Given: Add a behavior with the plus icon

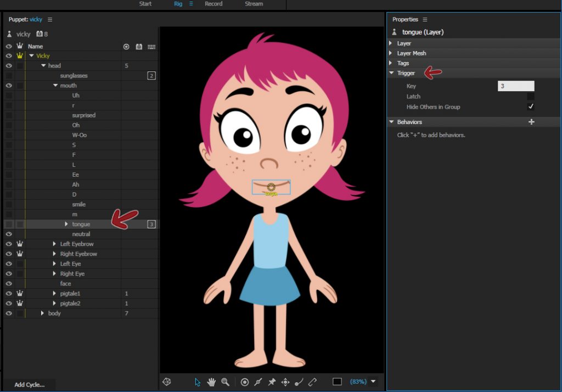Looking at the screenshot, I should point(531,122).
